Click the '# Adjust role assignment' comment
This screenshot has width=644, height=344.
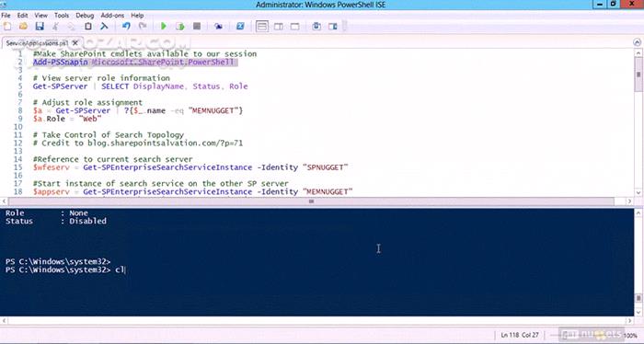[88, 102]
